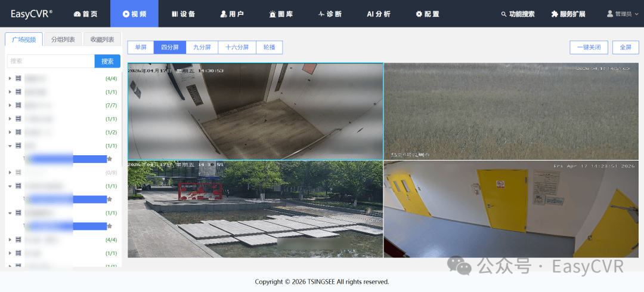Click the 诊断 diagnostics pulse icon
Screen dimensions: 644x292
coord(322,14)
